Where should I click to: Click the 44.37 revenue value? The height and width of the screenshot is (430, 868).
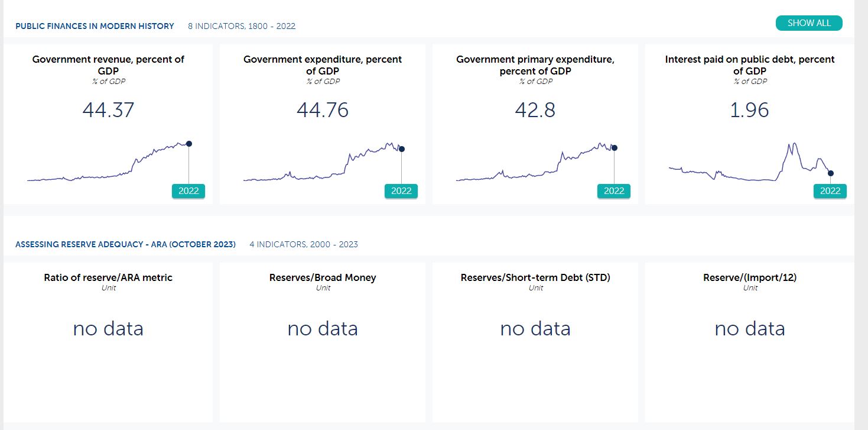coord(108,110)
